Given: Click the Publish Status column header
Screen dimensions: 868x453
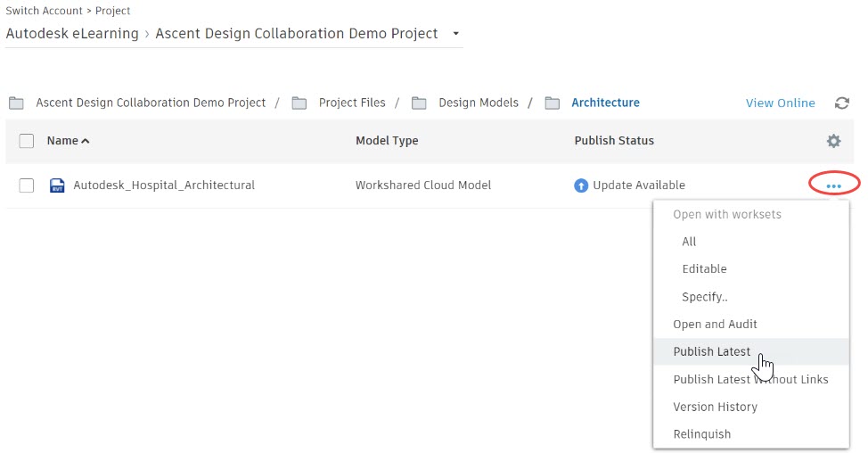Looking at the screenshot, I should pyautogui.click(x=614, y=141).
